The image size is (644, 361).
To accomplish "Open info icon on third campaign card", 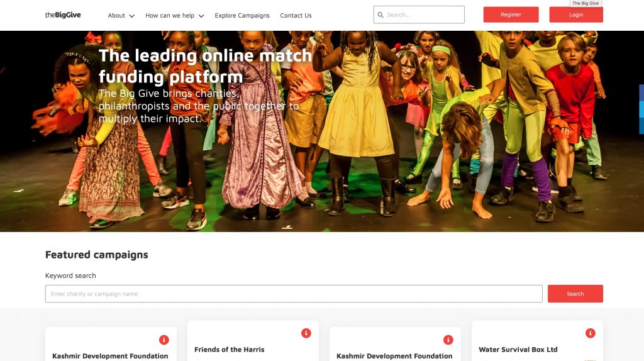I will [448, 340].
